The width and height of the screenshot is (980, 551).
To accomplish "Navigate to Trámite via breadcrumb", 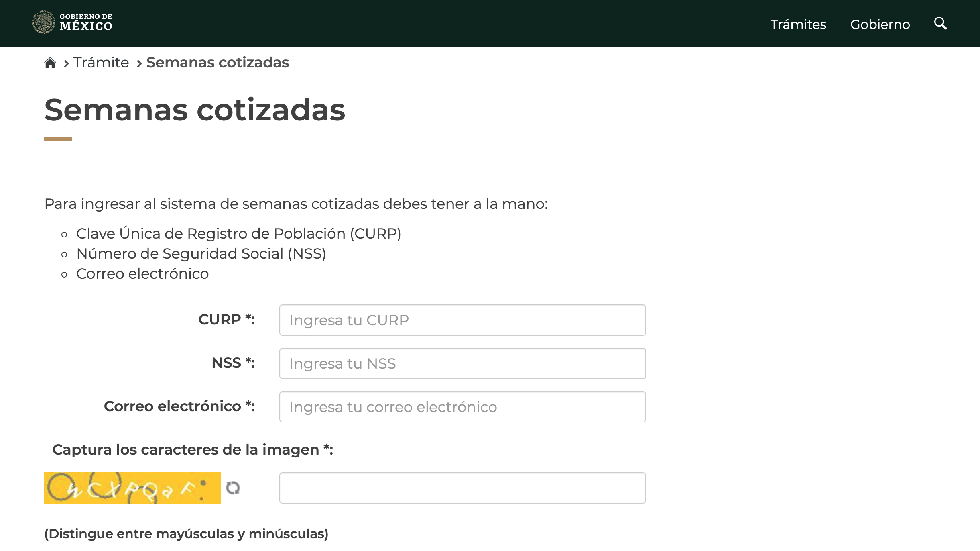I will 101,62.
